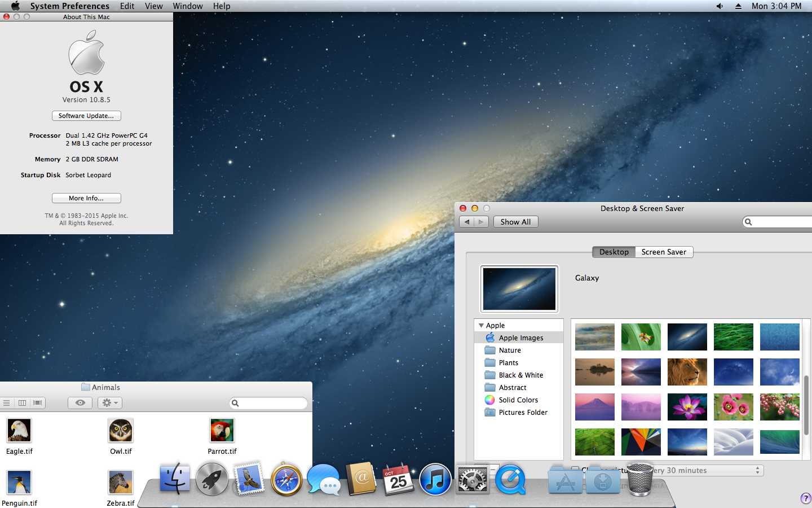Switch to the Screen Saver tab
812x508 pixels.
[664, 252]
